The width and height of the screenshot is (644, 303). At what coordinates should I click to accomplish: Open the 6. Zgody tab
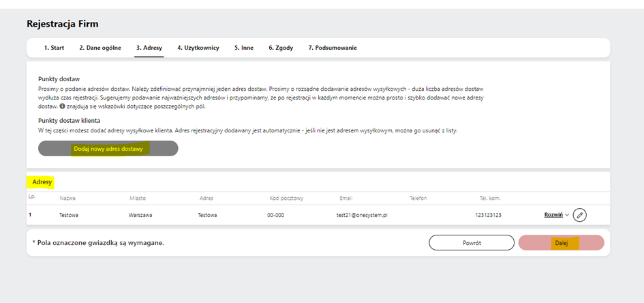pos(280,48)
